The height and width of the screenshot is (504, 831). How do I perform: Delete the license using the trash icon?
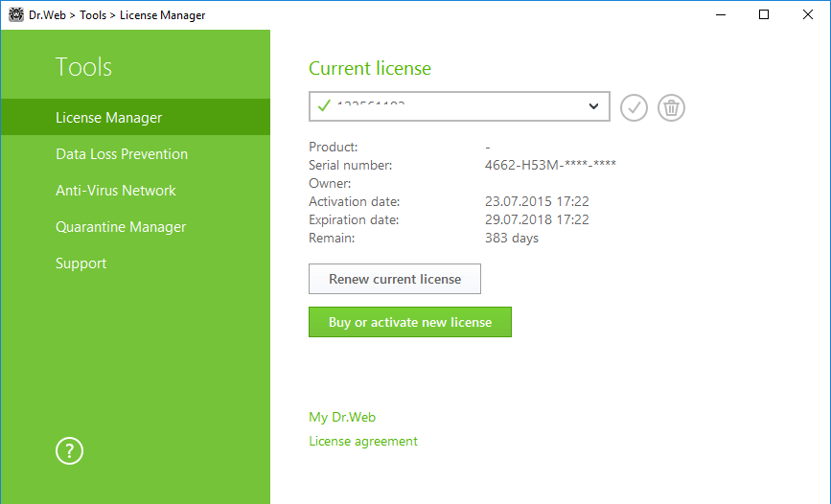pos(671,107)
